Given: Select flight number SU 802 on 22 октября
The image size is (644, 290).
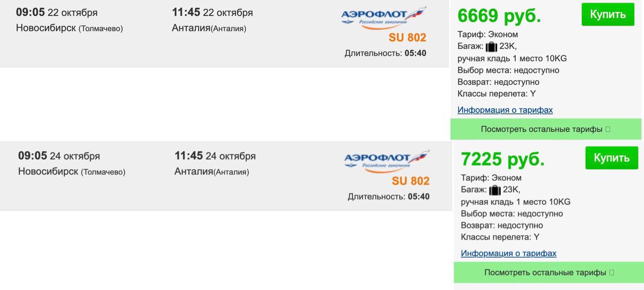Looking at the screenshot, I should click(x=407, y=38).
